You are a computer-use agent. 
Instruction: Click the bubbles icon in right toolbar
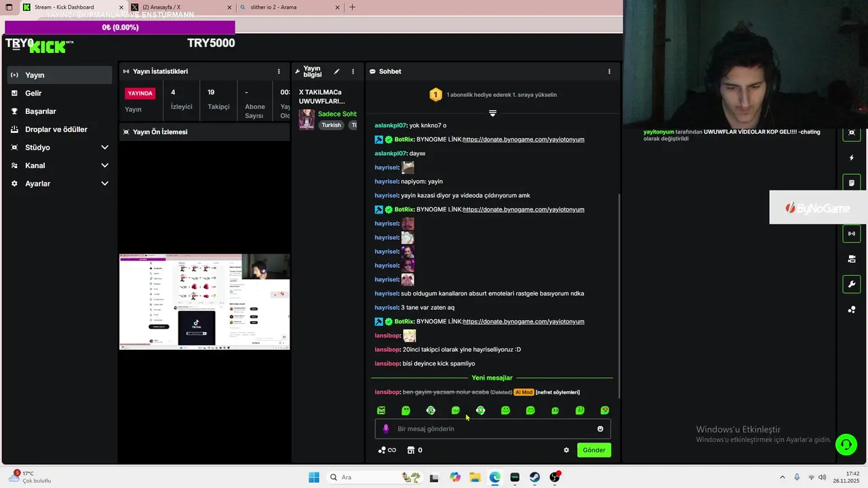point(852,310)
